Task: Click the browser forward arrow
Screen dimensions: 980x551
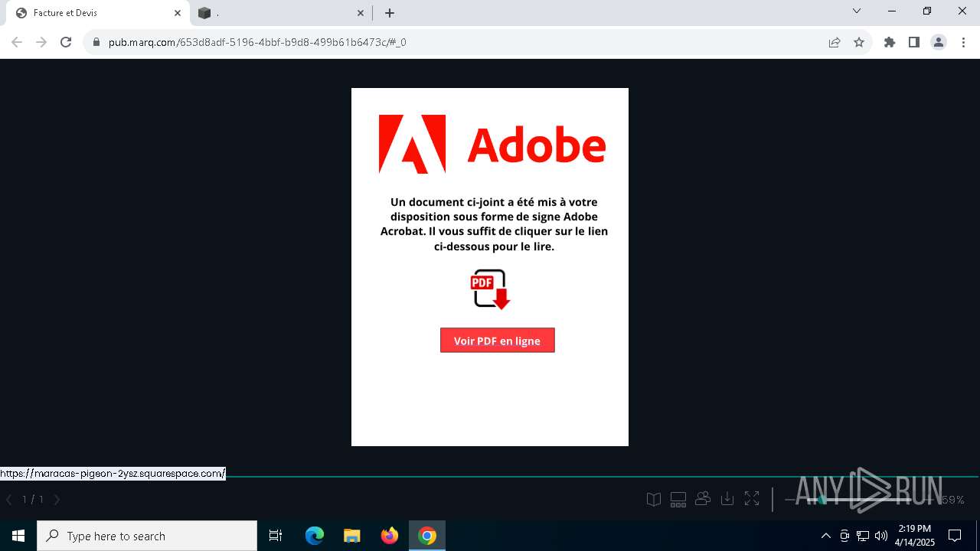Action: (41, 42)
